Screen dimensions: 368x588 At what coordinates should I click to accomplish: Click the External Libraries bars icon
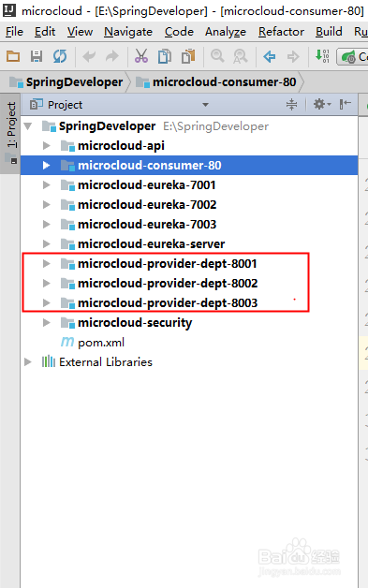coord(49,361)
